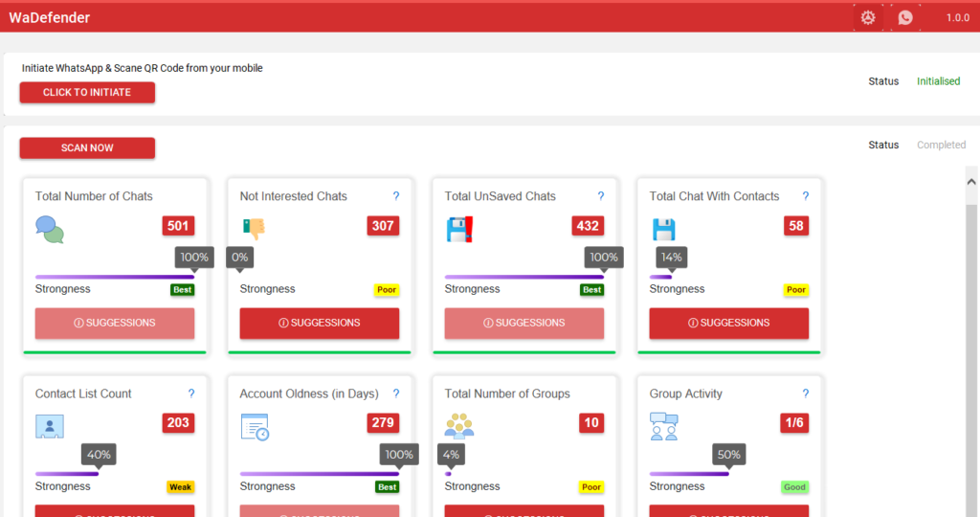
Task: Open settings gear icon in header
Action: point(867,17)
